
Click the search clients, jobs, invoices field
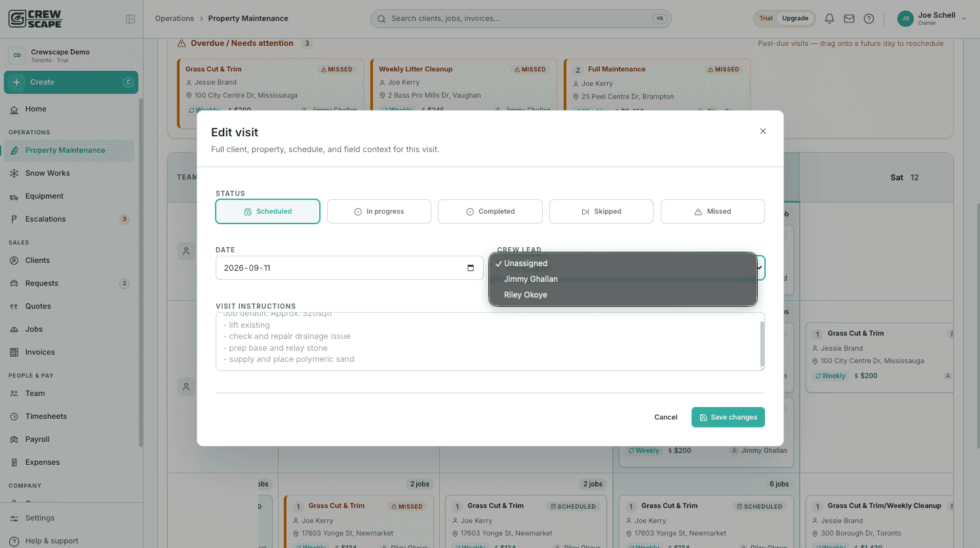click(x=520, y=18)
